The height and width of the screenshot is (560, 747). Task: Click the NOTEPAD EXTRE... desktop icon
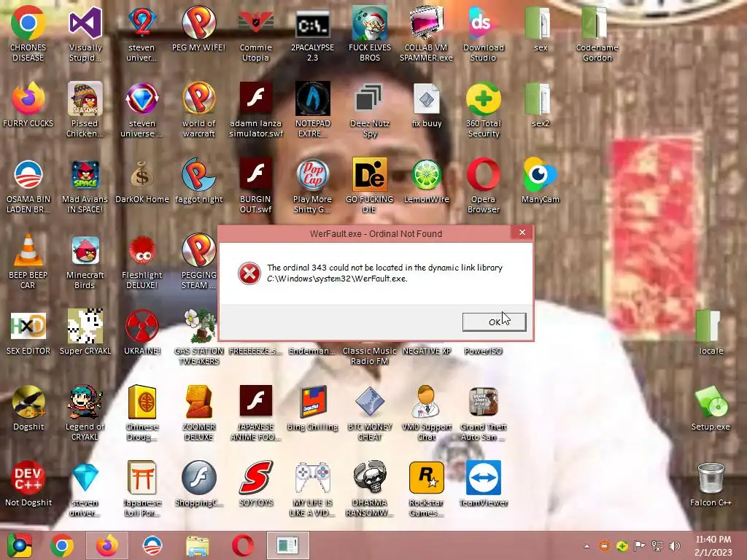click(x=312, y=110)
